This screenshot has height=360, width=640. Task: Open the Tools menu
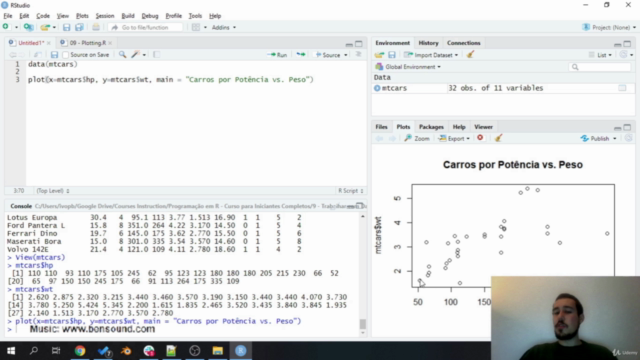[195, 16]
